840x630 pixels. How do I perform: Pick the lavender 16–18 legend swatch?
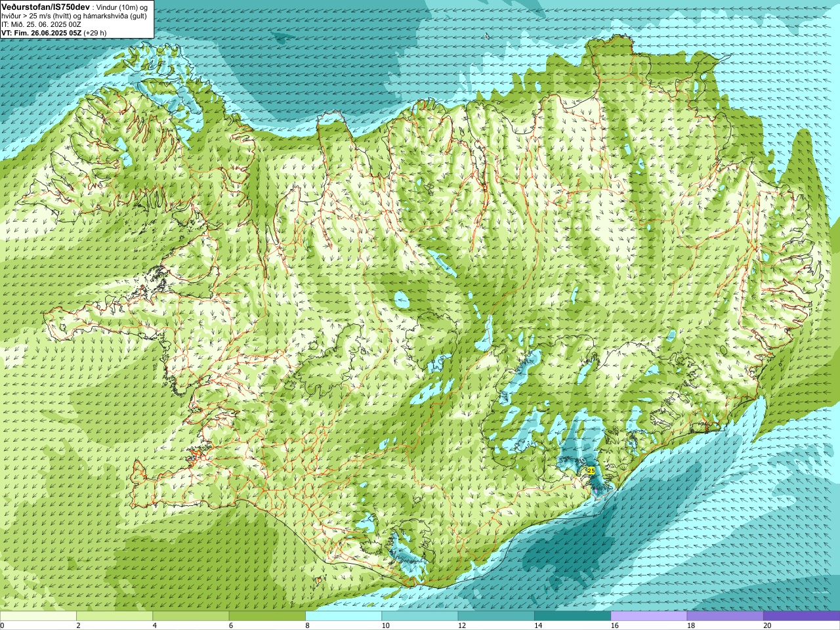(x=648, y=616)
